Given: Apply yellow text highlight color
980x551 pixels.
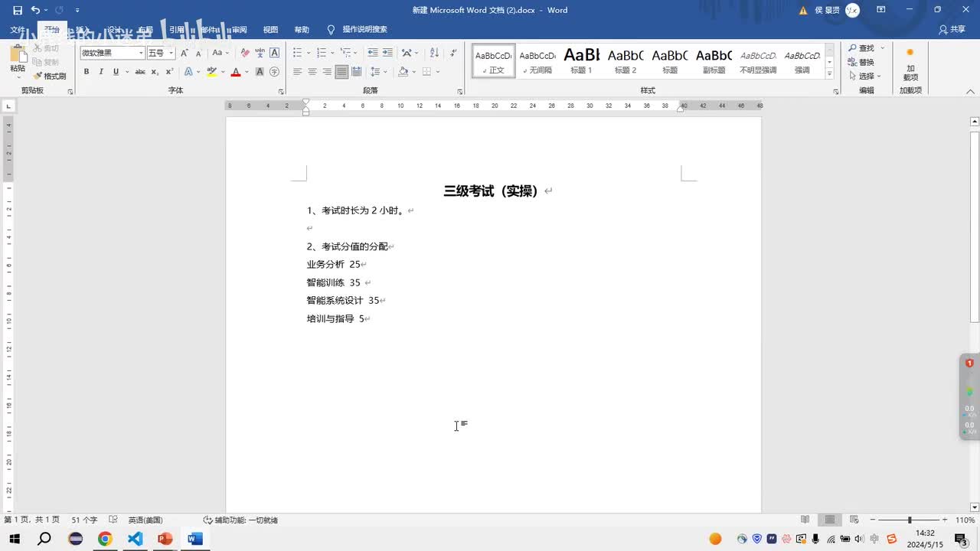Looking at the screenshot, I should coord(211,72).
